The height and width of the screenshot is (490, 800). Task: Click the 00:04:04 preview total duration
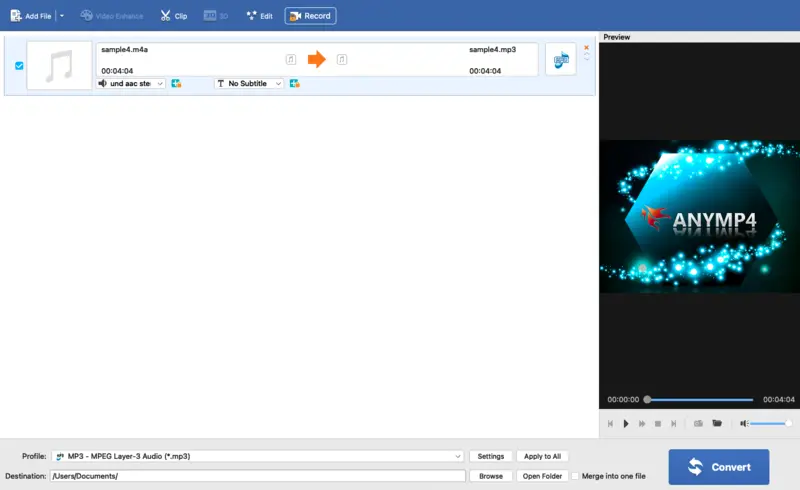[x=779, y=400]
